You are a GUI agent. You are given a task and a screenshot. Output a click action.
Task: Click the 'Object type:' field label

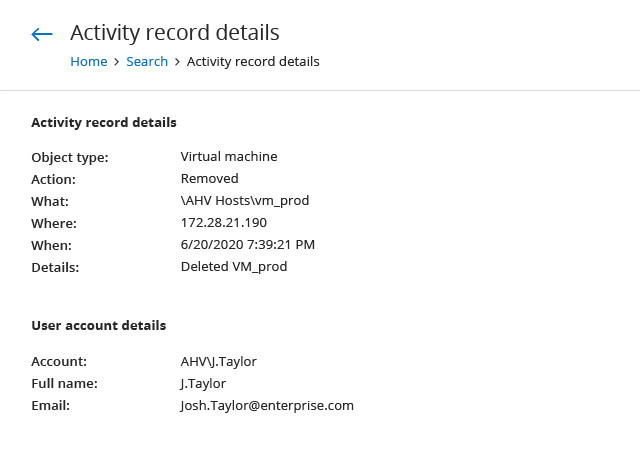(x=70, y=158)
